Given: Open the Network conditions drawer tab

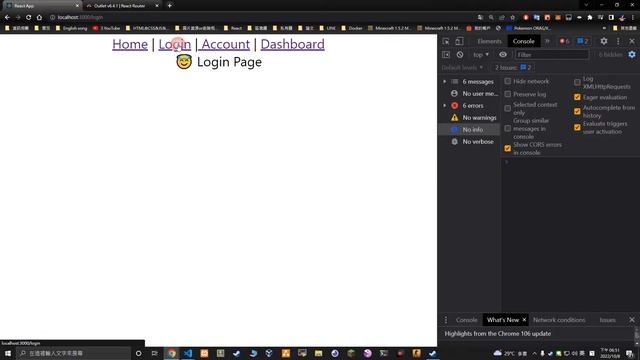Looking at the screenshot, I should pos(559,320).
